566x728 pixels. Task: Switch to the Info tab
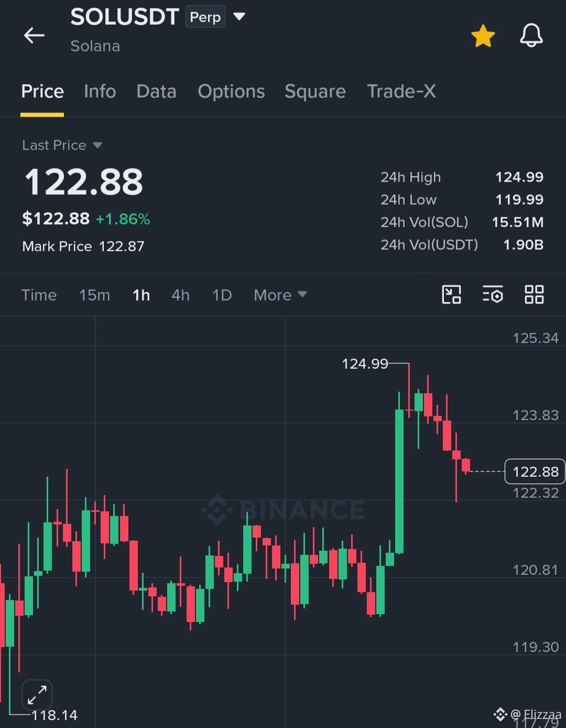coord(100,91)
